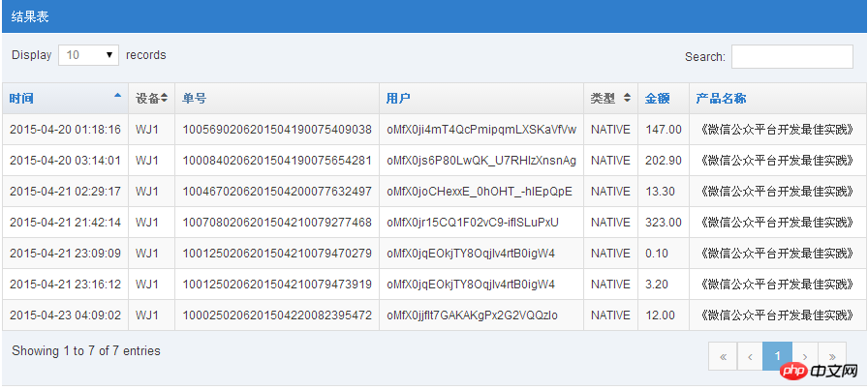Click amount 323.00
This screenshot has height=390, width=868.
[664, 223]
